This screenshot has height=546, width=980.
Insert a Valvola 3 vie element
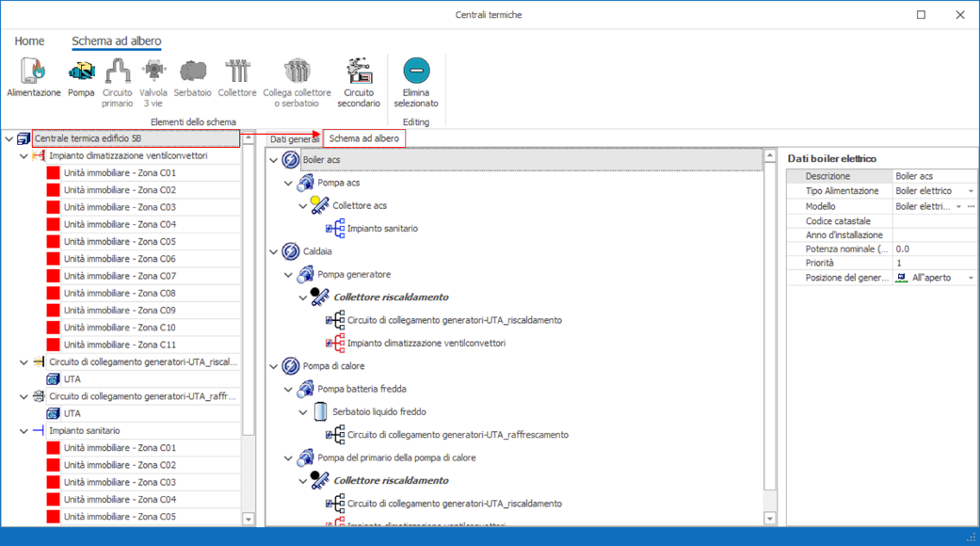(153, 72)
